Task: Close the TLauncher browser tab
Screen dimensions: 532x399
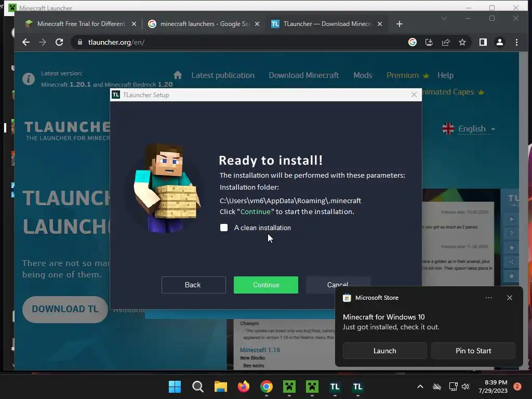Action: tap(380, 24)
